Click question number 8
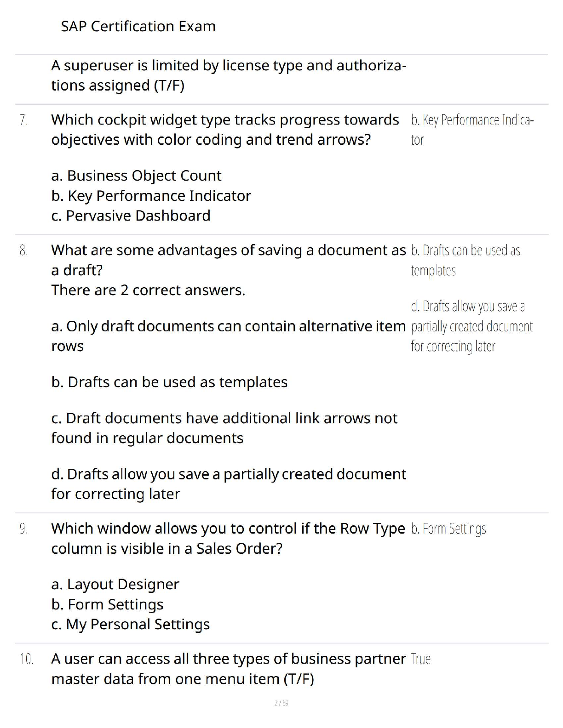563x728 pixels. [23, 250]
